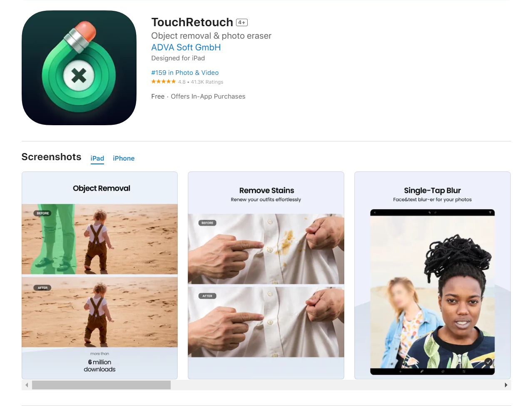
Task: Click the BEFORE badge on shirt photo
Action: coord(207,223)
